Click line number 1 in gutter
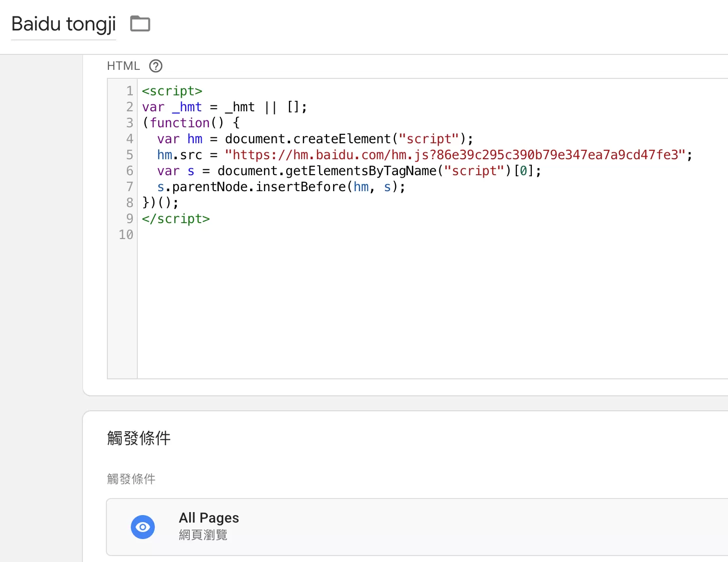Image resolution: width=728 pixels, height=562 pixels. (130, 91)
